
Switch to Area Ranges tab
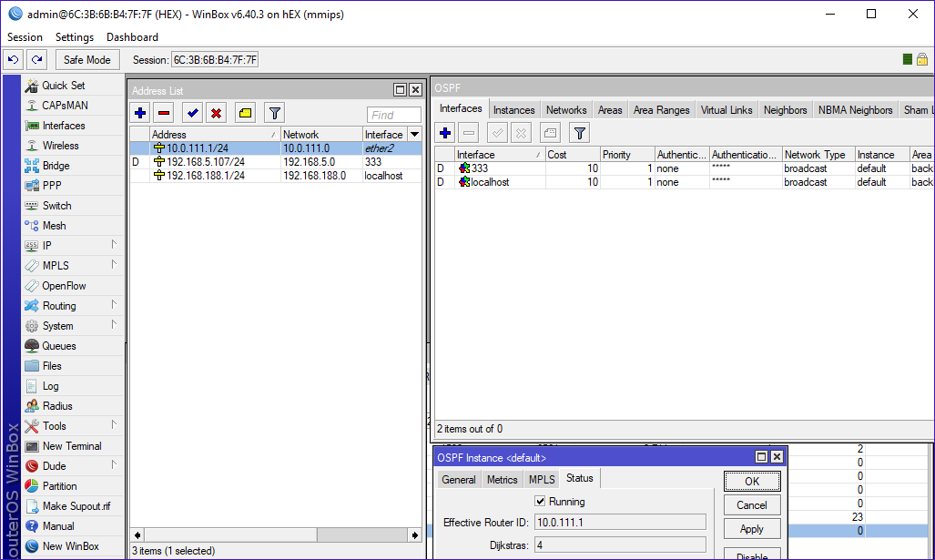tap(661, 110)
